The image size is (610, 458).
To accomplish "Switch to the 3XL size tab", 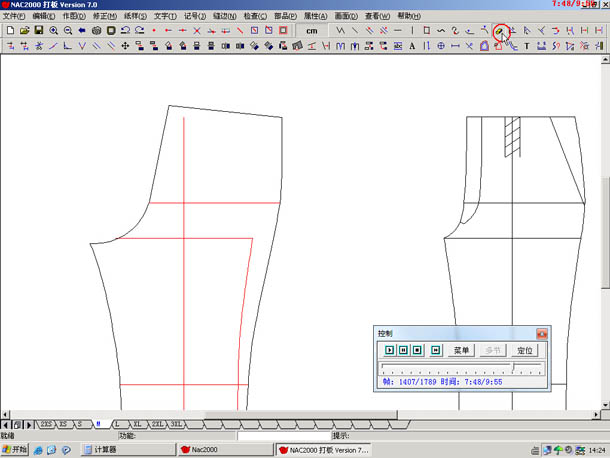I will coord(176,424).
